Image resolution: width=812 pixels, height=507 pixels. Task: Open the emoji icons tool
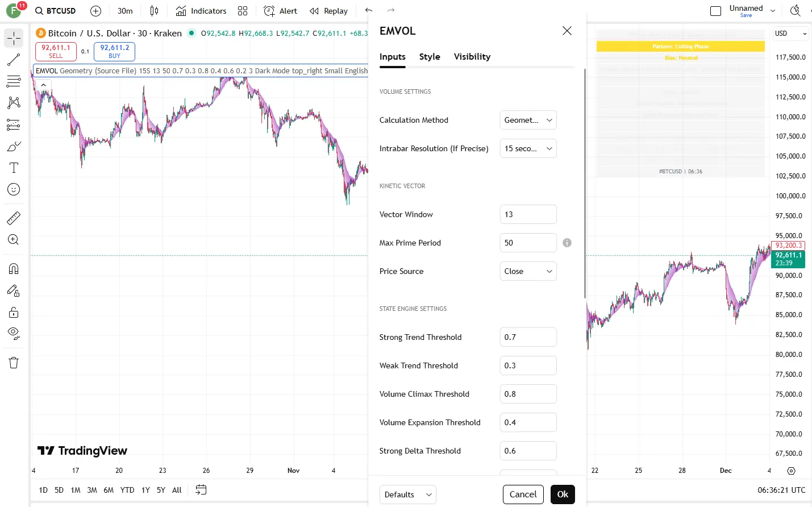(14, 189)
